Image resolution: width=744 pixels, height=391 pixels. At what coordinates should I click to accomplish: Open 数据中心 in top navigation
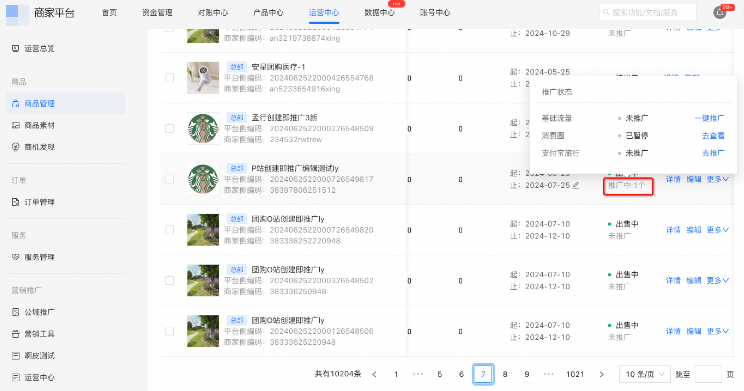pyautogui.click(x=380, y=13)
